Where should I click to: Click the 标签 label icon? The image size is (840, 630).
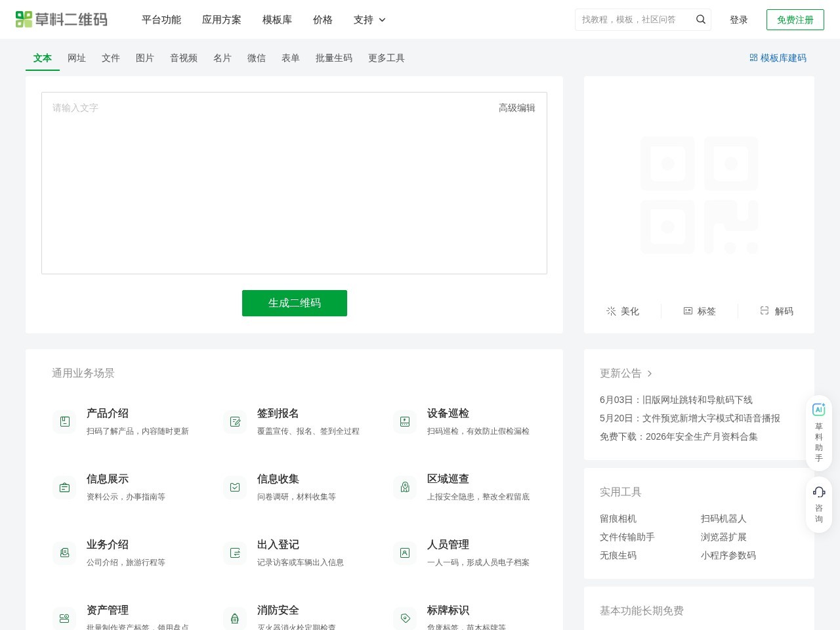click(688, 311)
